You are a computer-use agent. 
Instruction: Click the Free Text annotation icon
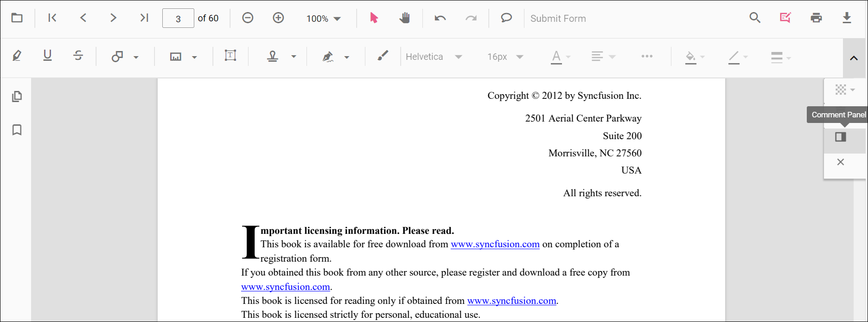click(230, 56)
